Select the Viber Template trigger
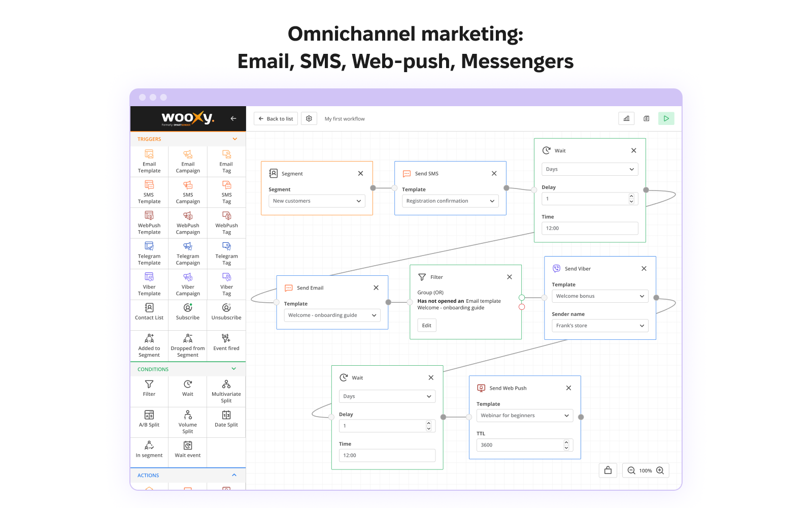The width and height of the screenshot is (812, 508). coord(149,284)
